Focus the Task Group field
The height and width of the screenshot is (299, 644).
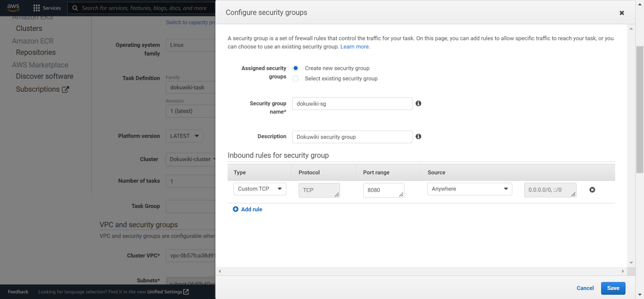click(x=191, y=206)
